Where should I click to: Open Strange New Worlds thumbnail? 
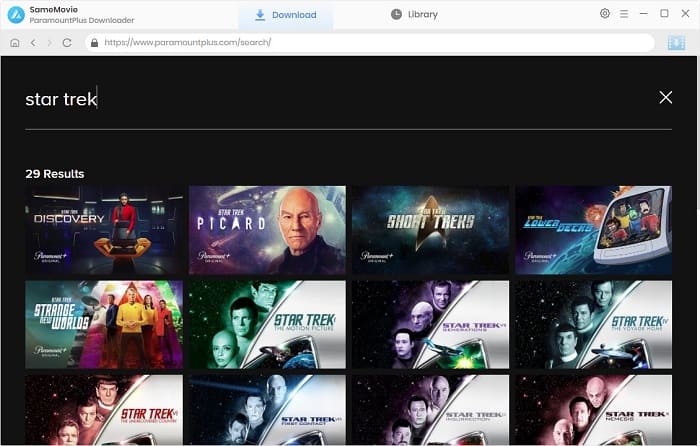[104, 325]
